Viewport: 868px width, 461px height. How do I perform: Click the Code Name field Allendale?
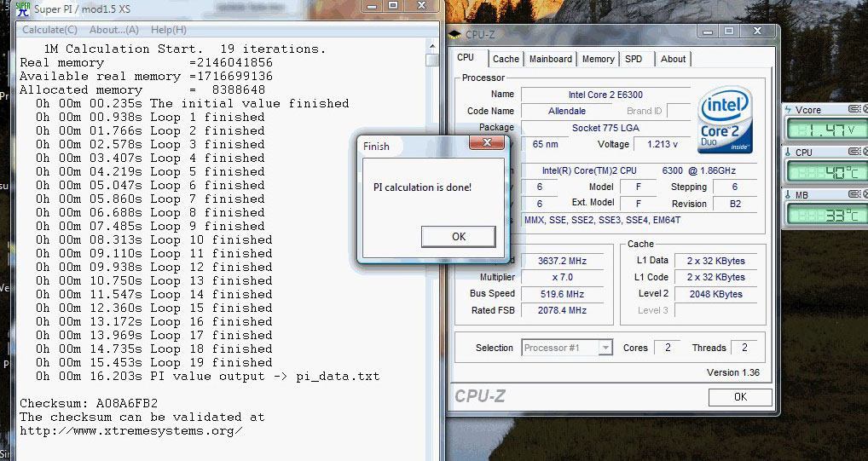pyautogui.click(x=566, y=111)
